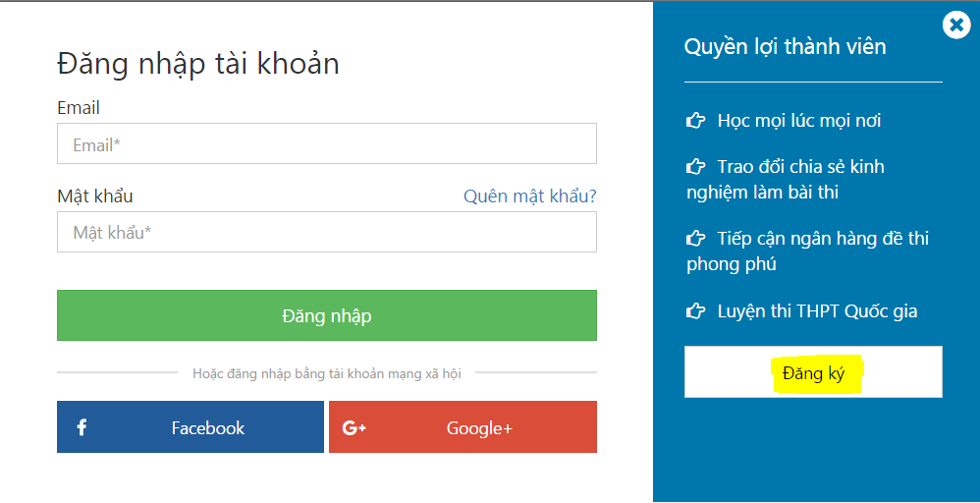
Task: Click the text Luyện thi THPT Quốc gia
Action: coord(818,310)
